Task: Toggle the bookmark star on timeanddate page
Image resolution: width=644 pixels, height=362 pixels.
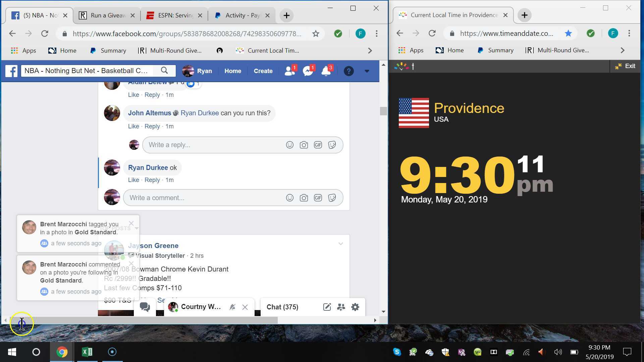Action: [568, 33]
